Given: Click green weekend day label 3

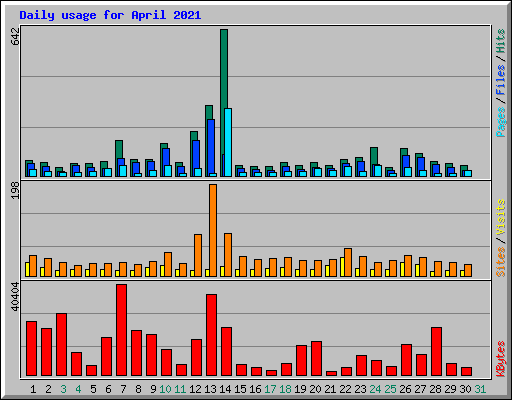Looking at the screenshot, I should click(x=63, y=389).
